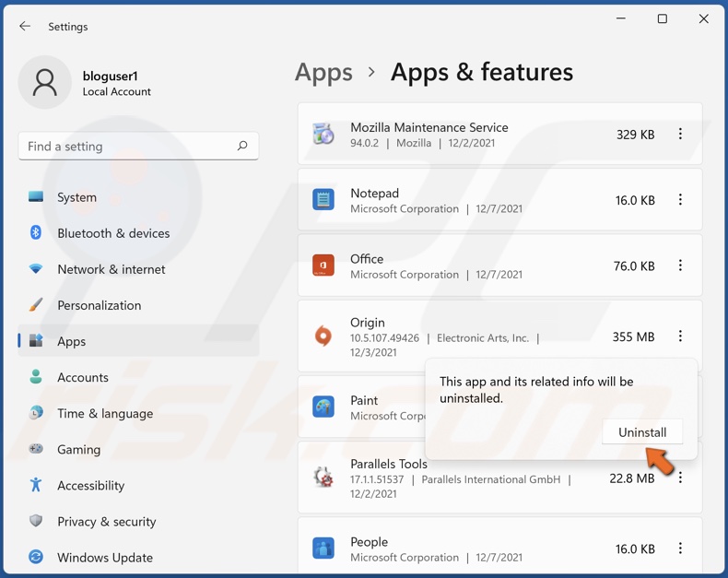The width and height of the screenshot is (728, 578).
Task: Click the Office app name
Action: (367, 259)
